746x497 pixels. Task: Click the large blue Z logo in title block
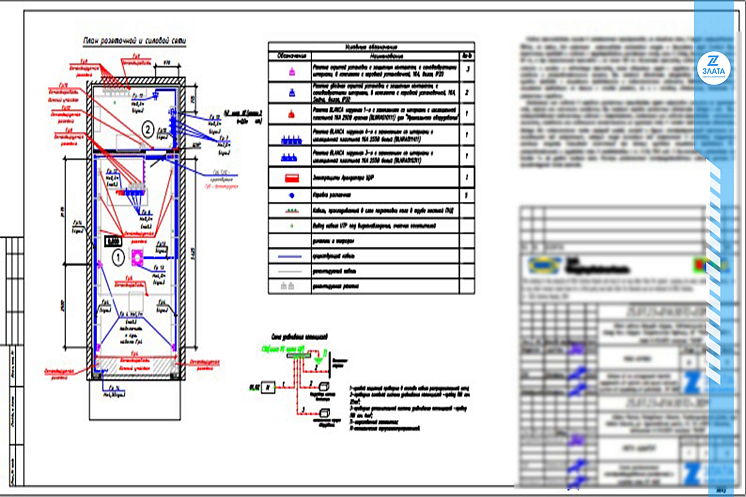[689, 381]
